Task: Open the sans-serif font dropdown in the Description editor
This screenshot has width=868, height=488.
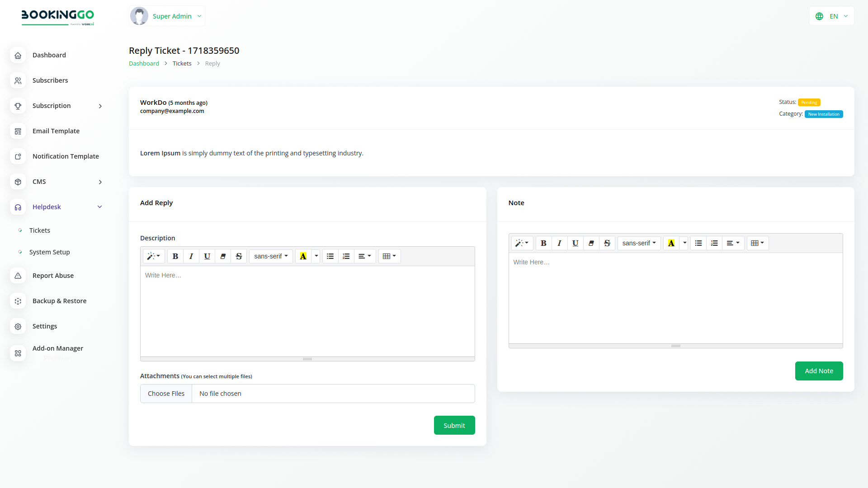Action: click(x=271, y=256)
